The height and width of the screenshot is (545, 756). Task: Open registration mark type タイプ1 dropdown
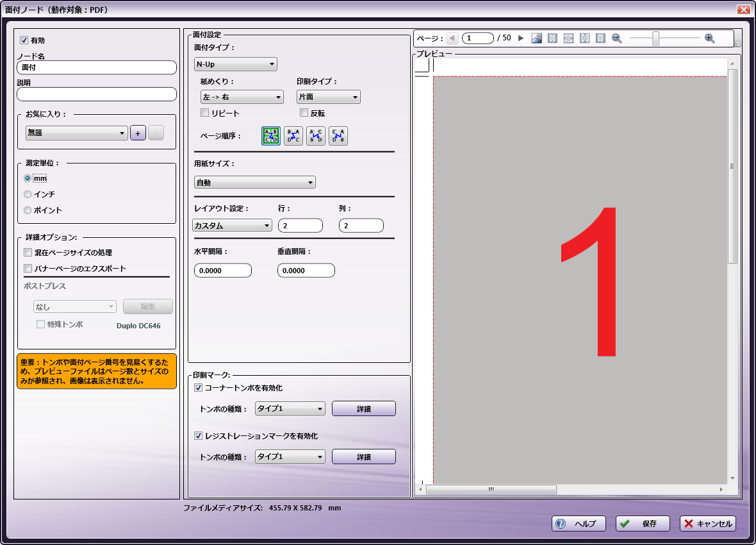pos(290,457)
